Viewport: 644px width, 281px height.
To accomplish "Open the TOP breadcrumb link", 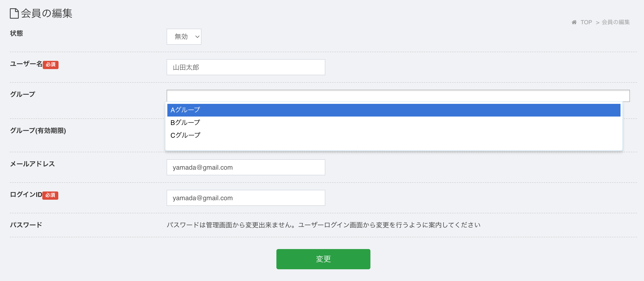I will click(x=586, y=22).
